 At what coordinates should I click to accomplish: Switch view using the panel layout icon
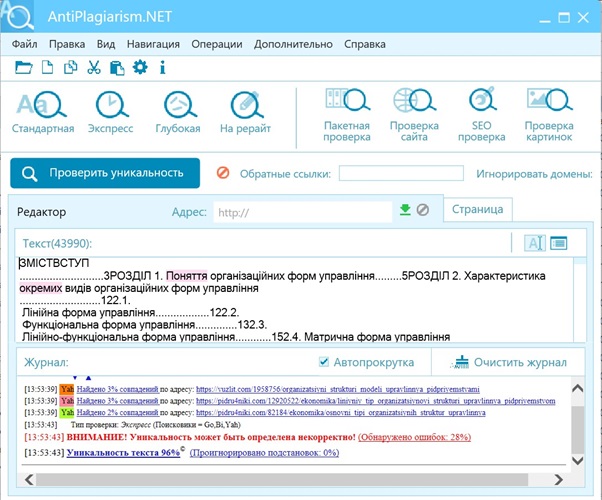point(559,243)
